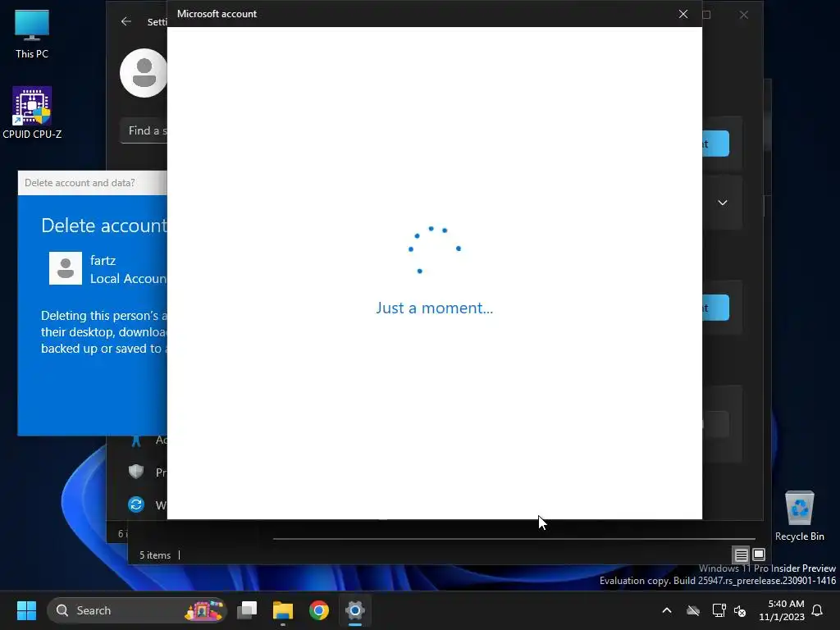Click the Settings gear in taskbar
This screenshot has height=630, width=840.
click(x=354, y=610)
